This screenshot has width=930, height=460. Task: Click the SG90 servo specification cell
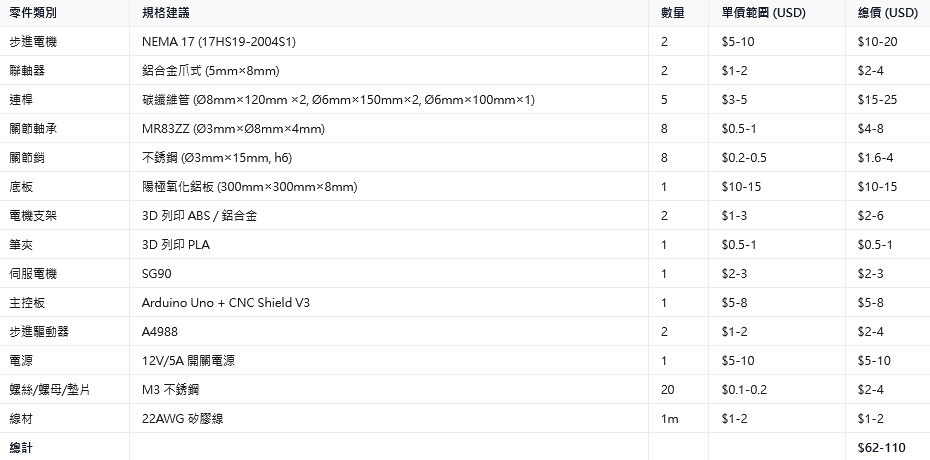tap(157, 274)
